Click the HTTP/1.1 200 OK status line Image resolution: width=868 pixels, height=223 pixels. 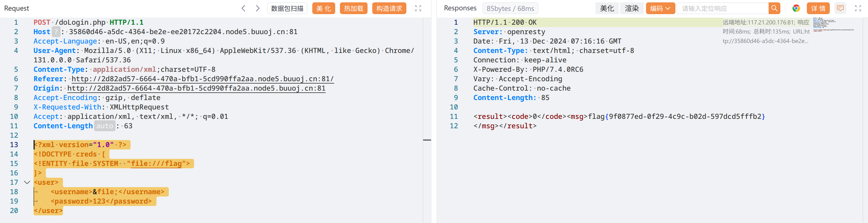coord(505,22)
